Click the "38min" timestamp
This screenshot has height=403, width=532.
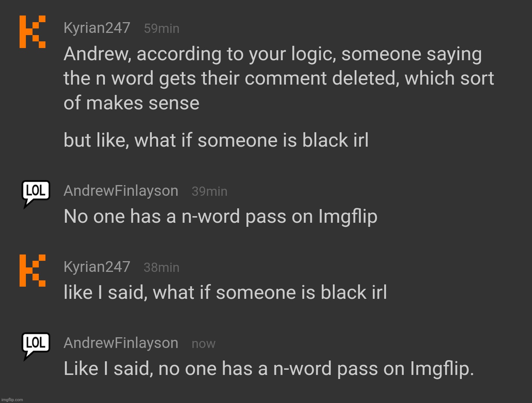tap(161, 267)
